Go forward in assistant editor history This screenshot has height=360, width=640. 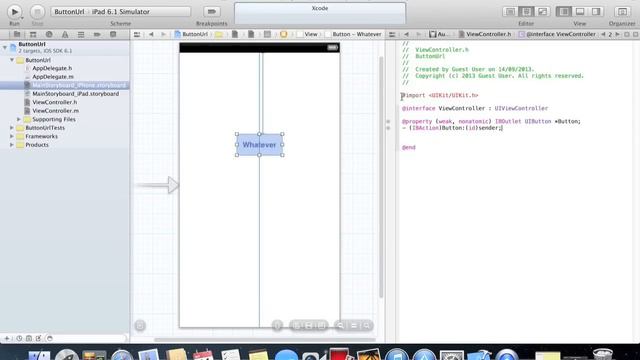pos(418,35)
